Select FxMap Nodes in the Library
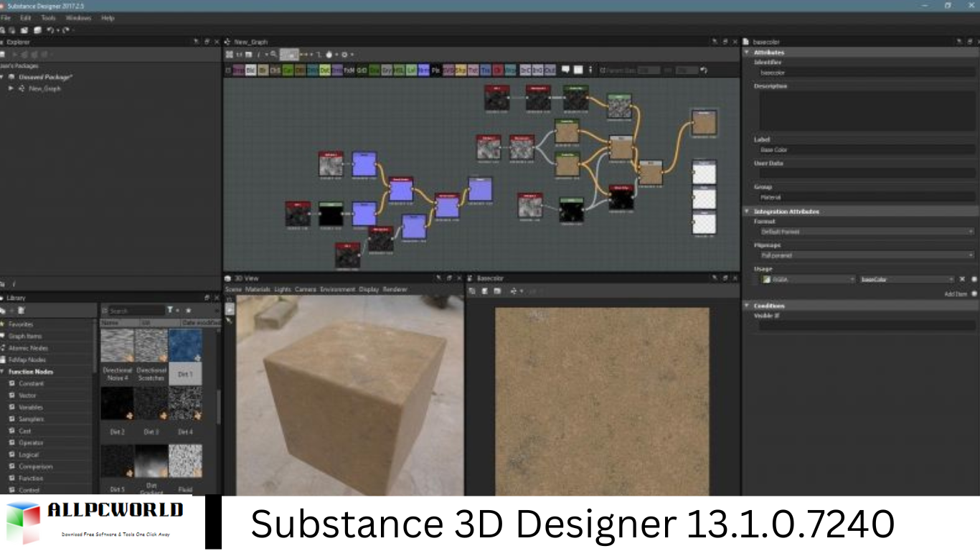The height and width of the screenshot is (551, 980). (x=27, y=359)
